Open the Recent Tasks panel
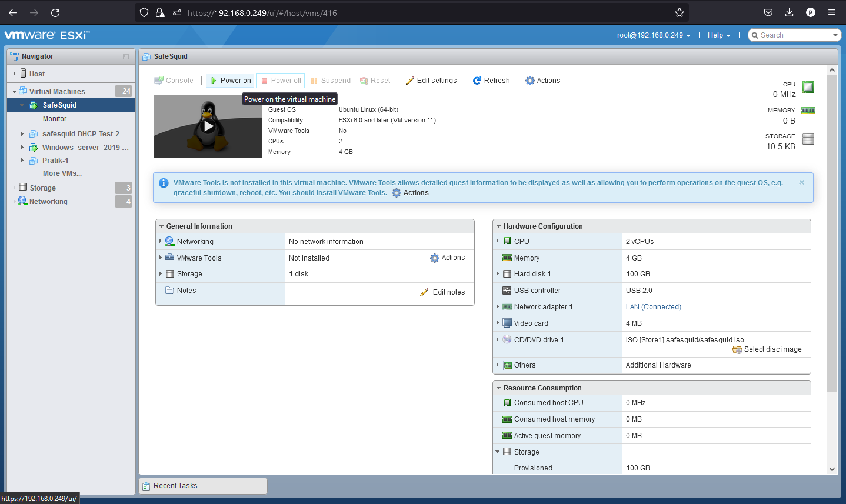846x504 pixels. click(x=203, y=486)
